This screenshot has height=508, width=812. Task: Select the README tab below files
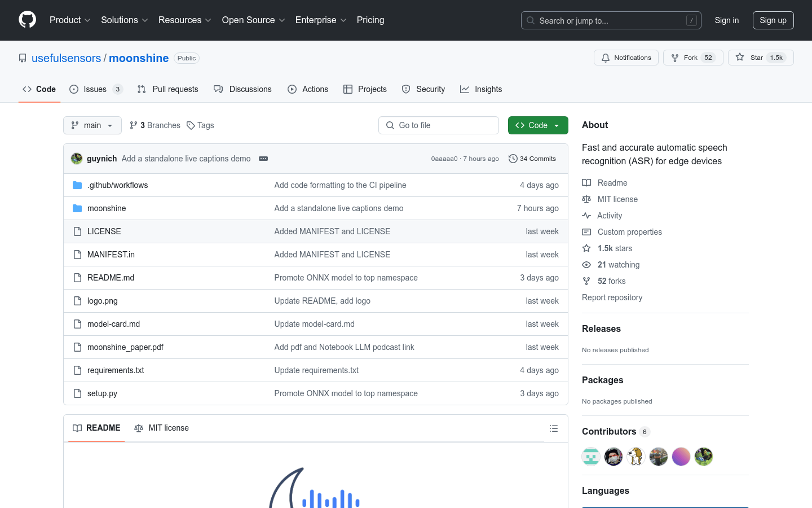pyautogui.click(x=96, y=428)
